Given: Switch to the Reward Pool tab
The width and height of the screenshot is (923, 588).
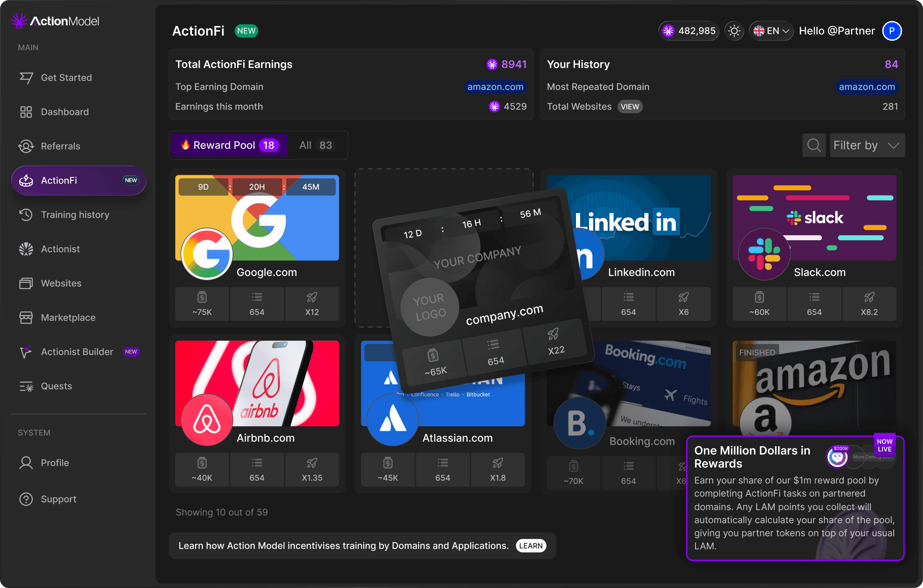Looking at the screenshot, I should (229, 145).
